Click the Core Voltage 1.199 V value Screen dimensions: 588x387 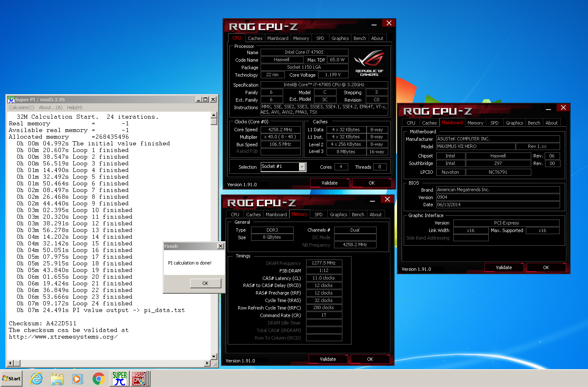pos(333,75)
